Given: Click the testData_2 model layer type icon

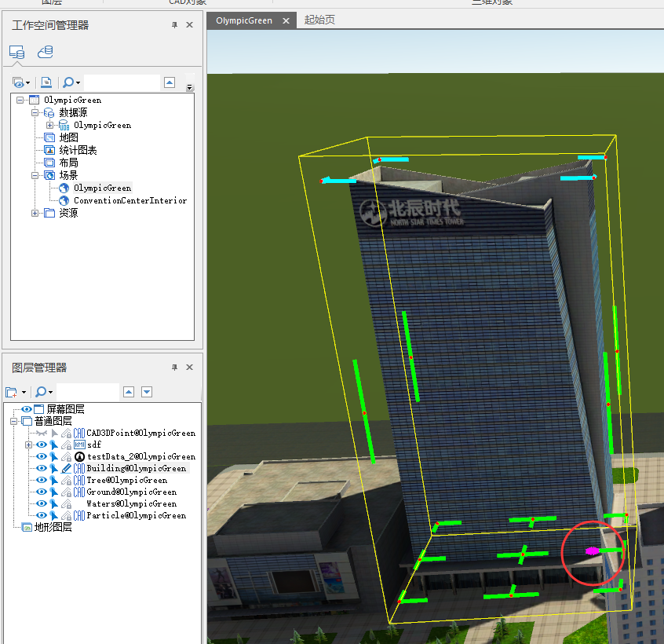Looking at the screenshot, I should 79,457.
